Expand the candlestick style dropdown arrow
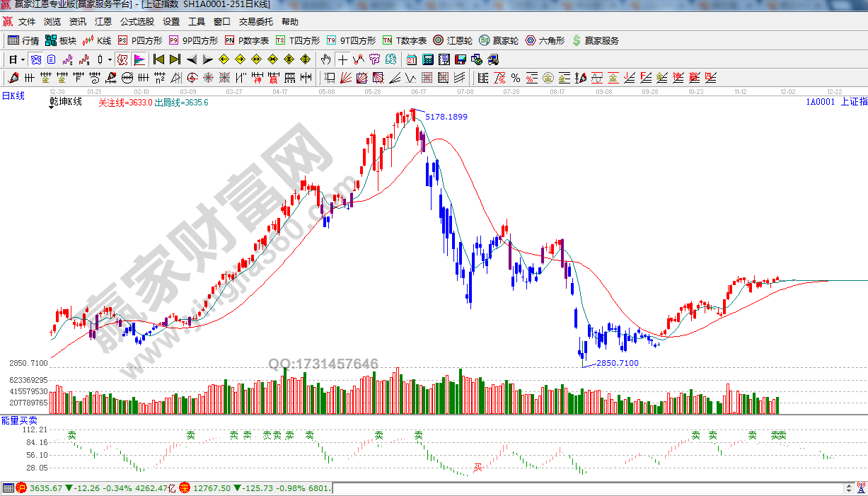Viewport: 868px width, 496px height. click(x=109, y=59)
